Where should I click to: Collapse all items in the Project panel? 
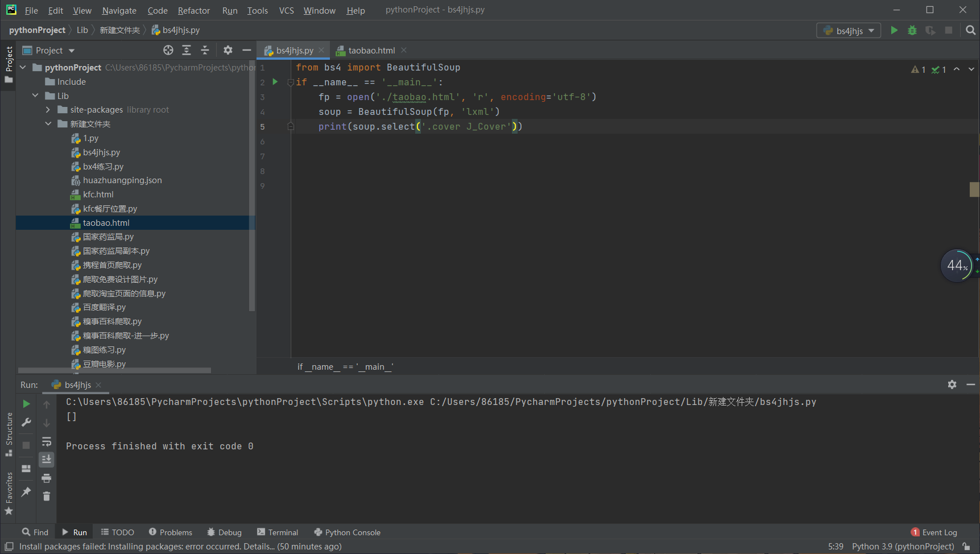click(x=205, y=50)
